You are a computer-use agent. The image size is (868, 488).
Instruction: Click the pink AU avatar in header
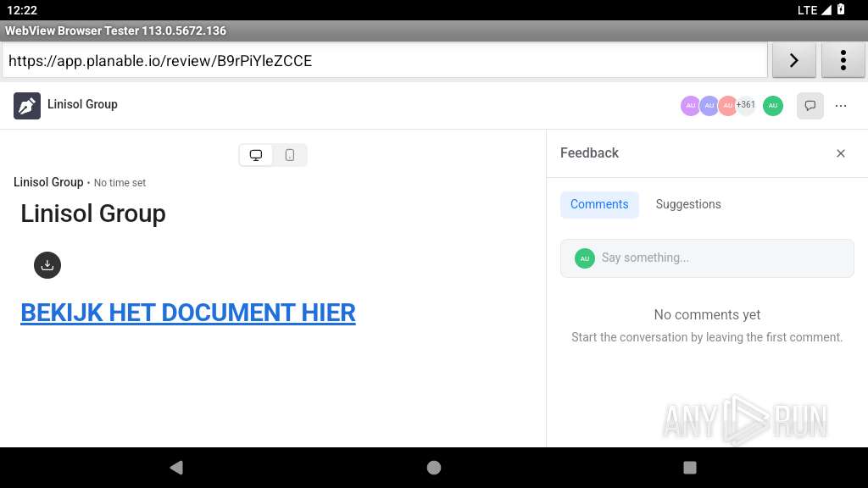[x=727, y=106]
